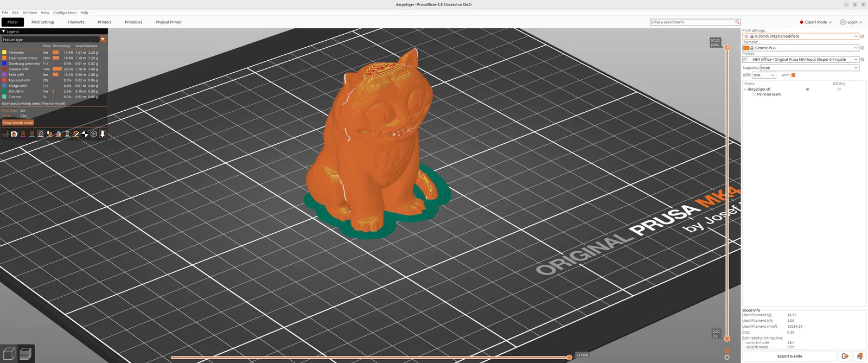This screenshot has height=363, width=868.
Task: Open the Feature type view dropdown
Action: (x=54, y=40)
